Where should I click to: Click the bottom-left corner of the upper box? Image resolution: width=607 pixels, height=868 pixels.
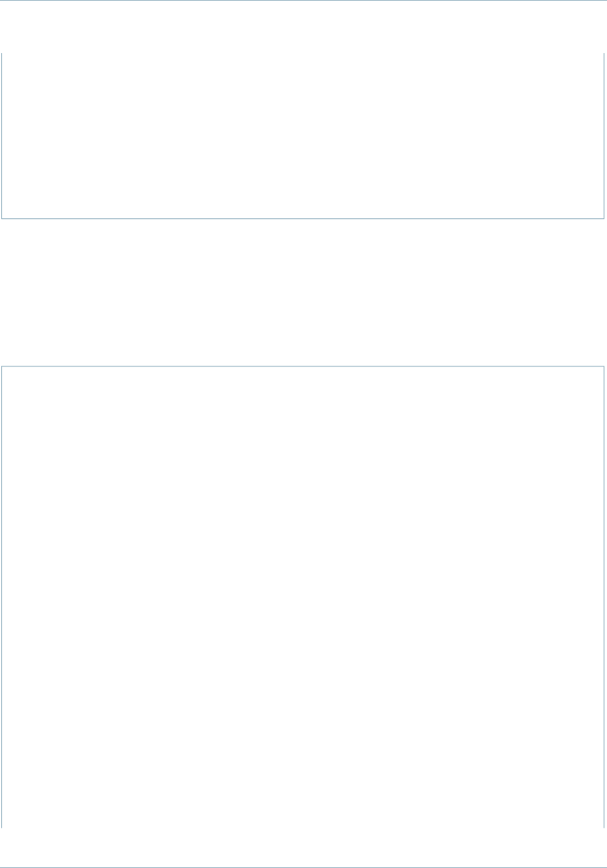[x=2, y=218]
